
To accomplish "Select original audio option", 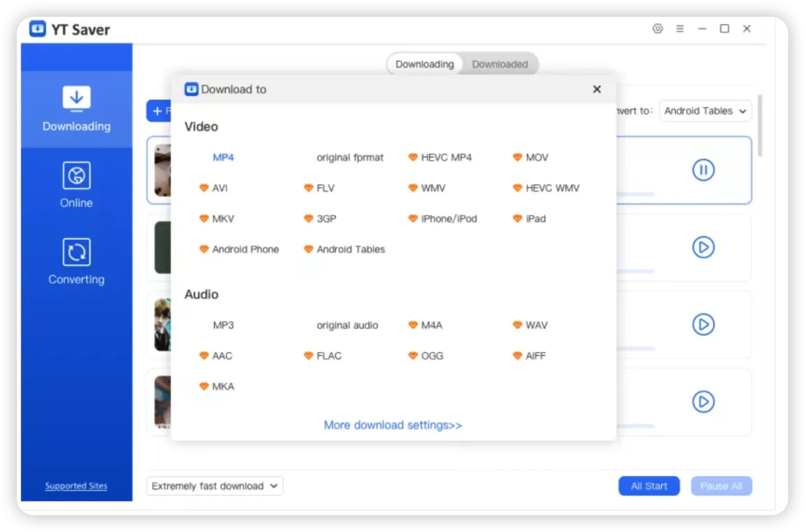I will coord(347,325).
